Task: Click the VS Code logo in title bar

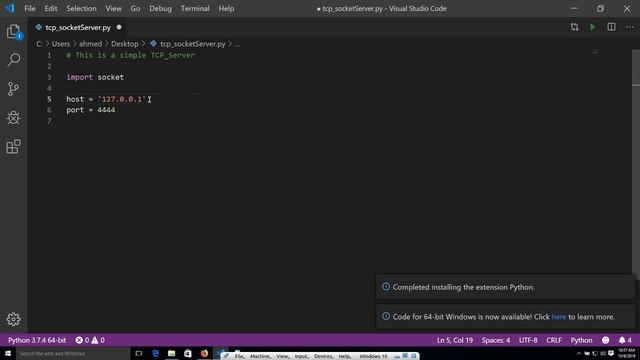Action: pos(10,8)
